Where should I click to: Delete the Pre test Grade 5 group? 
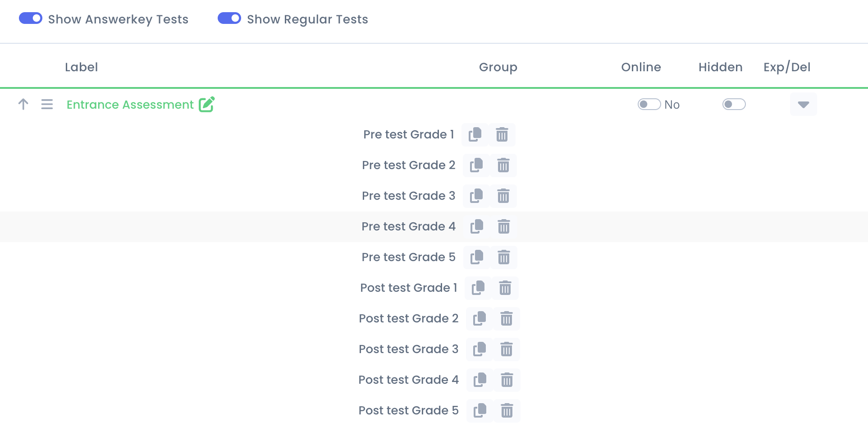504,257
